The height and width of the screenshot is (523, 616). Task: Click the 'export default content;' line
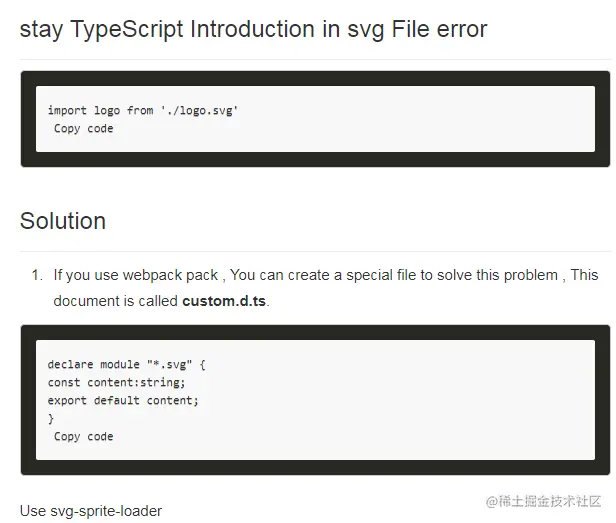123,401
